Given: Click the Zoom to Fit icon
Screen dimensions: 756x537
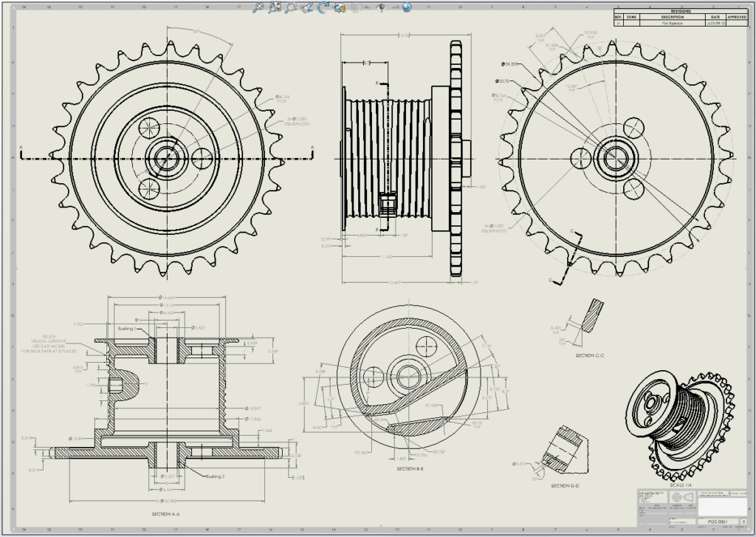Looking at the screenshot, I should pyautogui.click(x=258, y=7).
